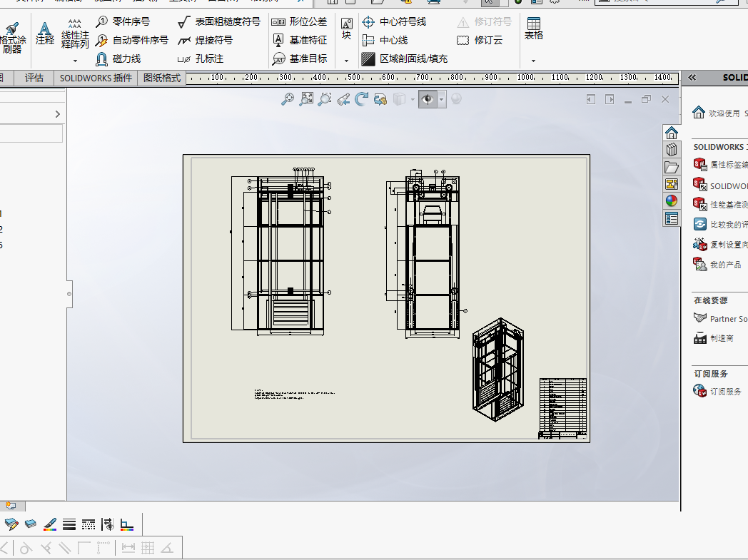Click Zoom to Fit in view toolbar
This screenshot has width=748, height=560.
306,98
